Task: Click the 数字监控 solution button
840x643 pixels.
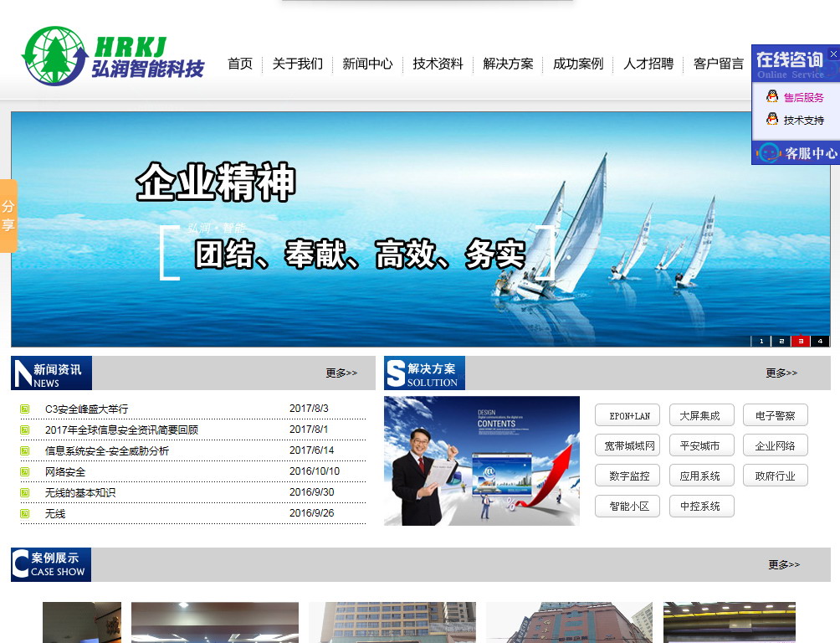Action: tap(627, 476)
